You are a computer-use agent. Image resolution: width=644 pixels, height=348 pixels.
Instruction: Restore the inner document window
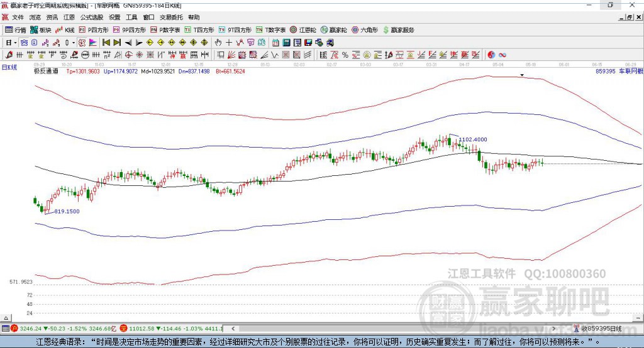pos(630,17)
